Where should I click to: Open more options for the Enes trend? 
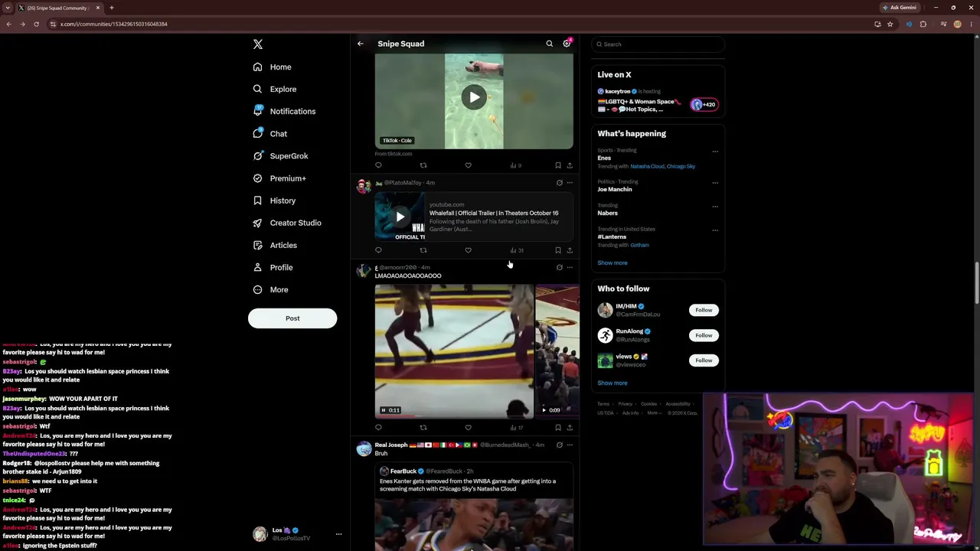[x=715, y=152]
